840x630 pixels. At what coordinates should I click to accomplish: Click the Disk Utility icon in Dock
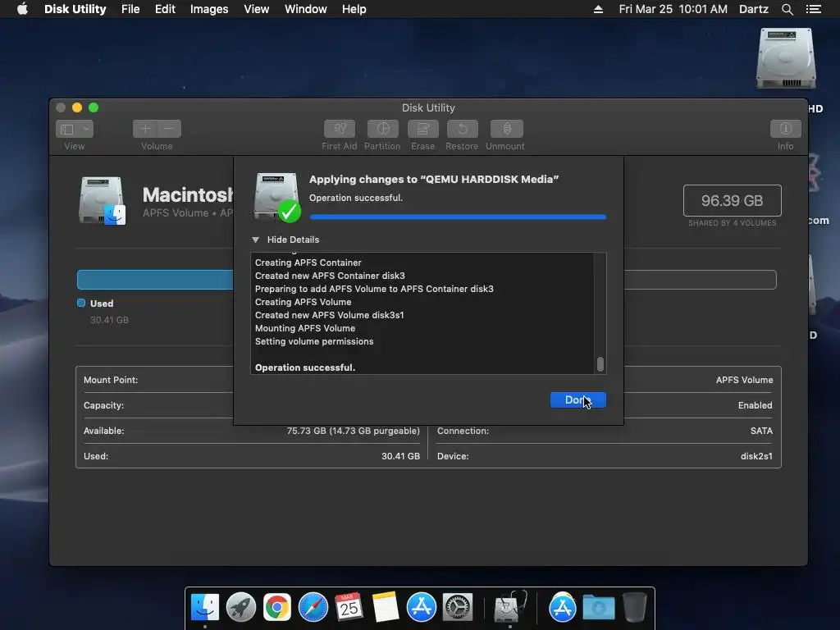[509, 607]
